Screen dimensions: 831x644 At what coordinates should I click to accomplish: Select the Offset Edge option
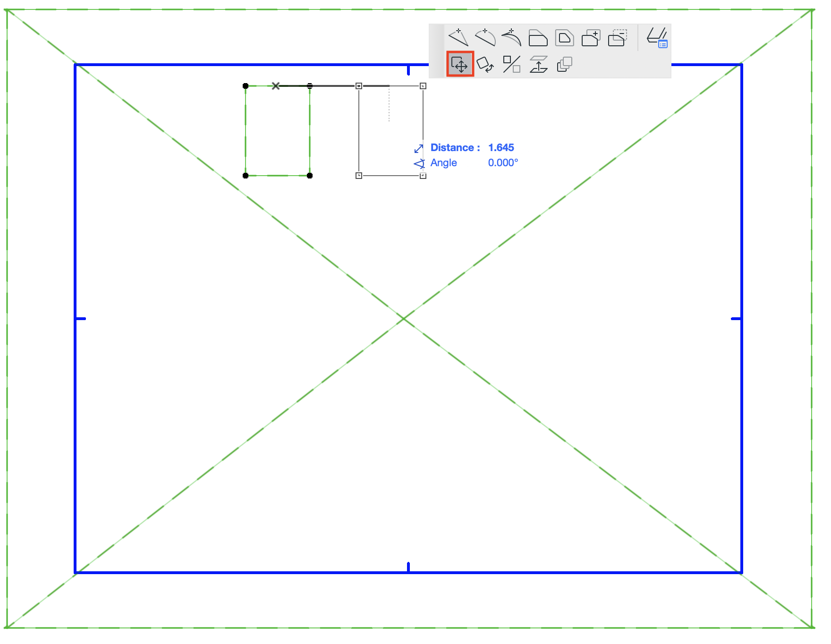click(x=538, y=38)
